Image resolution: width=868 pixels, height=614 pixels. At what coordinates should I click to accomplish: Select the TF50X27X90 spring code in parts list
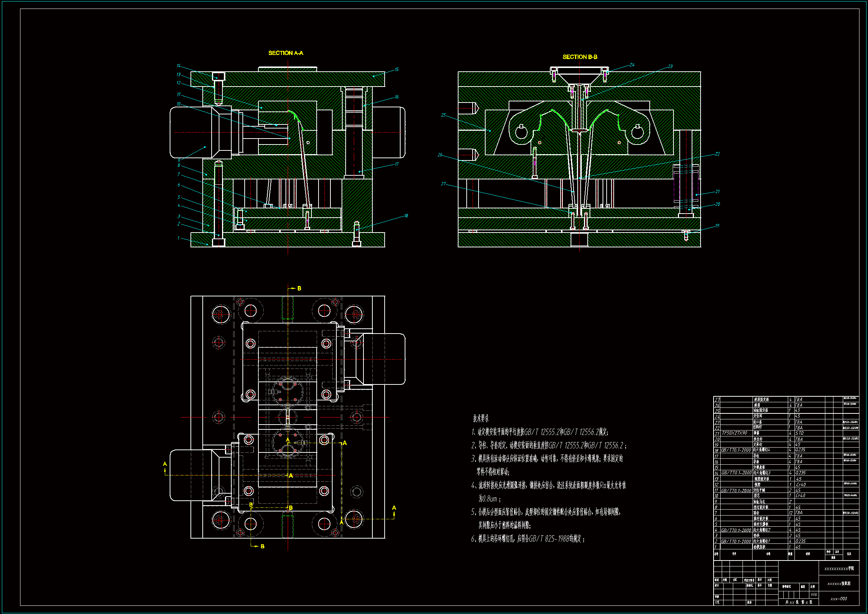tap(734, 433)
